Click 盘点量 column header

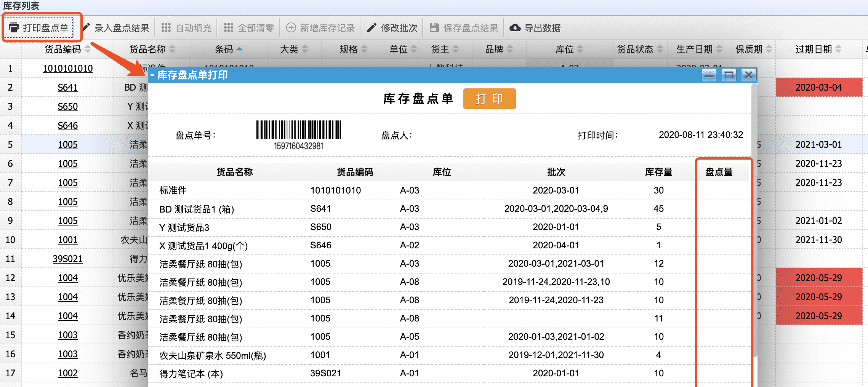click(719, 172)
